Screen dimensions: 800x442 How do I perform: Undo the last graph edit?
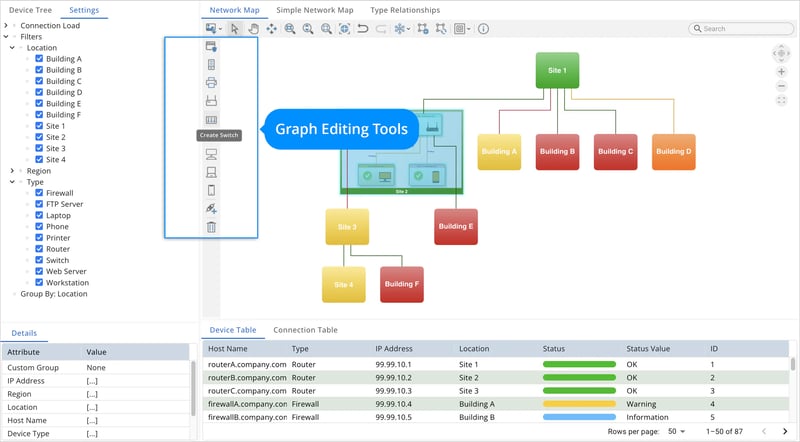363,29
